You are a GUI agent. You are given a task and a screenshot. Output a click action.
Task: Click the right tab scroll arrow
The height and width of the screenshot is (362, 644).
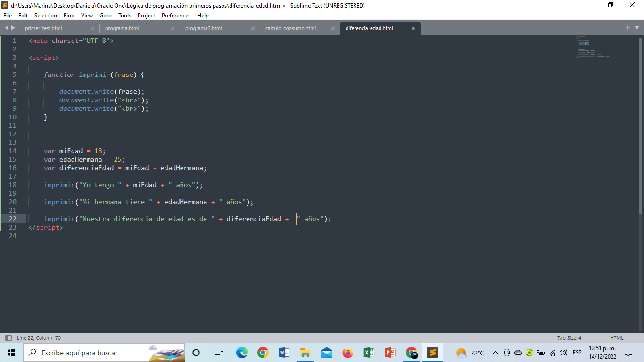[13, 28]
